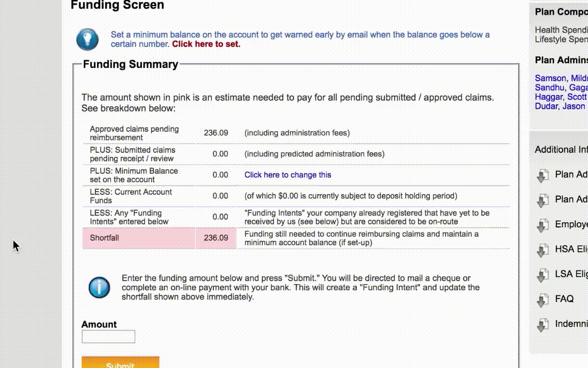Image resolution: width=588 pixels, height=368 pixels.
Task: Click the deposit holding period note
Action: 351,196
